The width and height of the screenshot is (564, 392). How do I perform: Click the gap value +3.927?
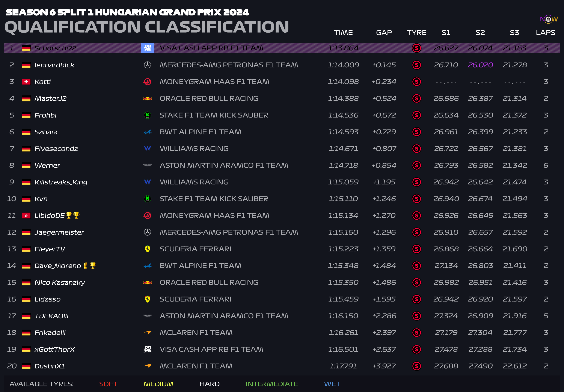(x=384, y=366)
